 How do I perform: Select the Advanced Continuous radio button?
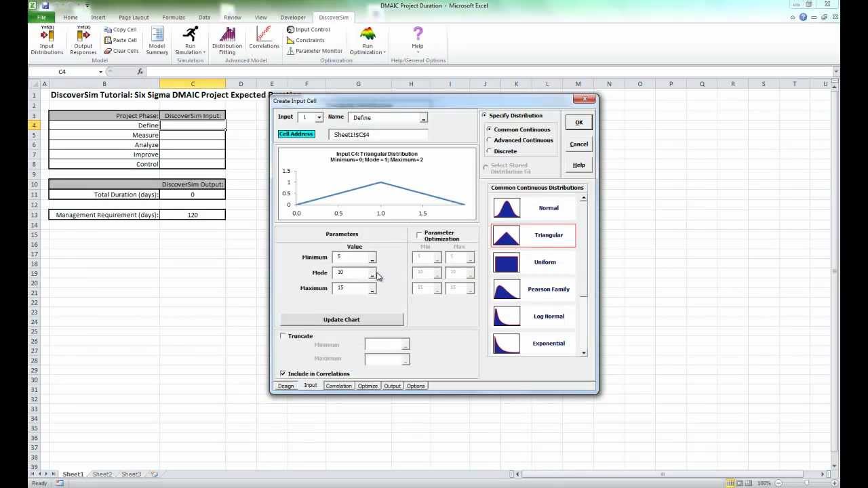tap(490, 140)
